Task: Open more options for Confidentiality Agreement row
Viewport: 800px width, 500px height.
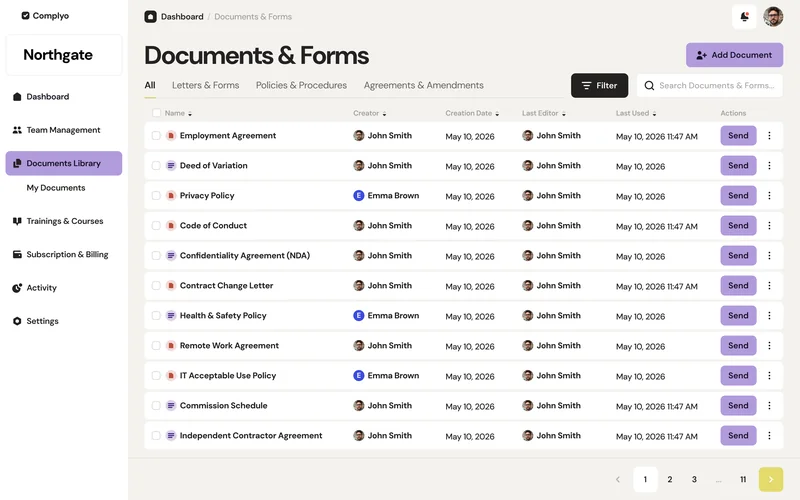Action: (x=769, y=256)
